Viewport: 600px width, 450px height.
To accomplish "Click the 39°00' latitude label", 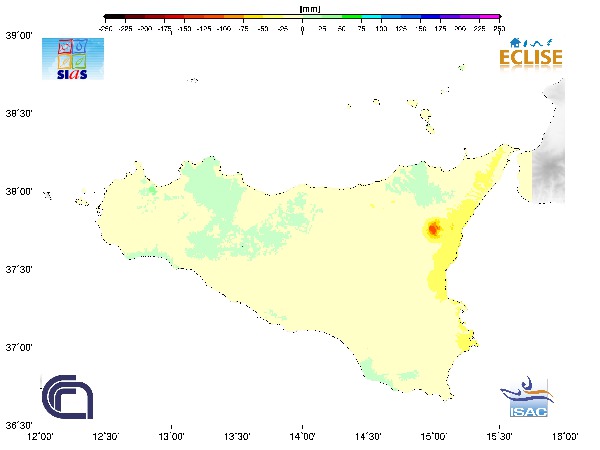I will point(19,36).
